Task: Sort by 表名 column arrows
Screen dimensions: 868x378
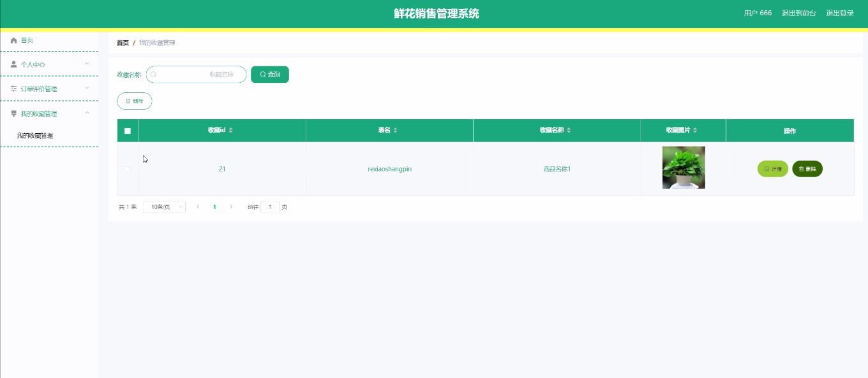Action: pos(395,130)
